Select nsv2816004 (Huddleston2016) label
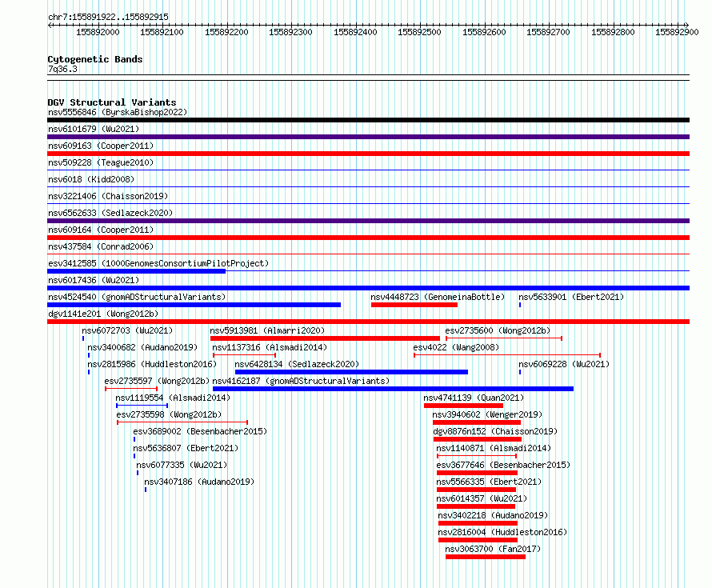This screenshot has height=588, width=712. pyautogui.click(x=502, y=532)
